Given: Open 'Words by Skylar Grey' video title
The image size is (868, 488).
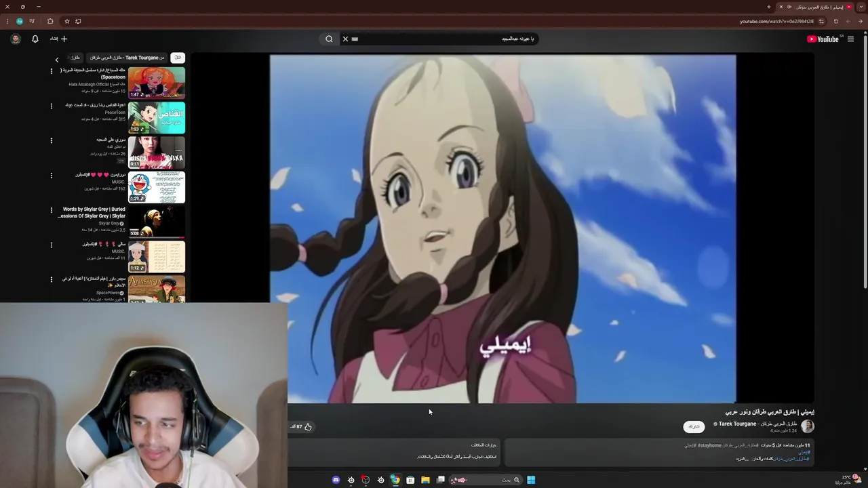Looking at the screenshot, I should [92, 213].
